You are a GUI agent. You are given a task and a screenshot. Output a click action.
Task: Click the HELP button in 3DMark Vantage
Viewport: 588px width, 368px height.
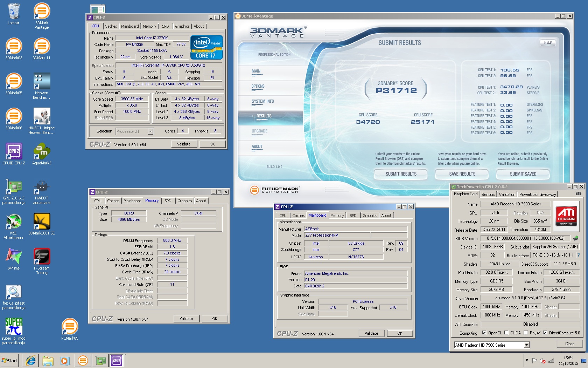point(548,43)
